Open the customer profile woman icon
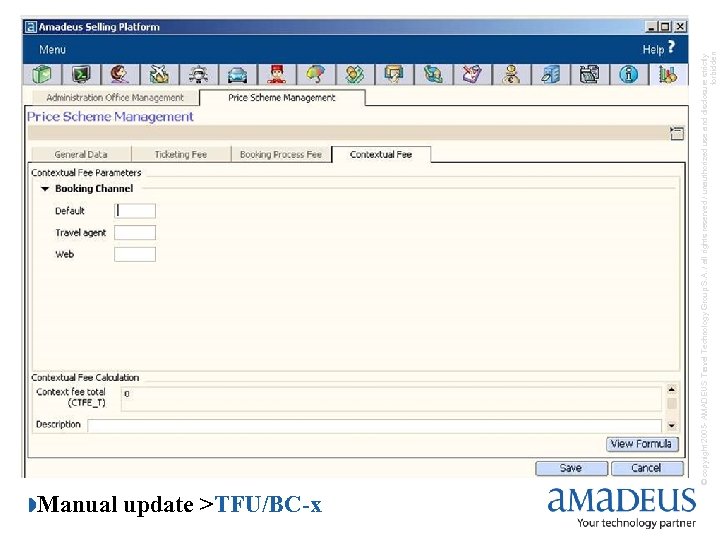This screenshot has height=540, width=720. click(x=120, y=74)
